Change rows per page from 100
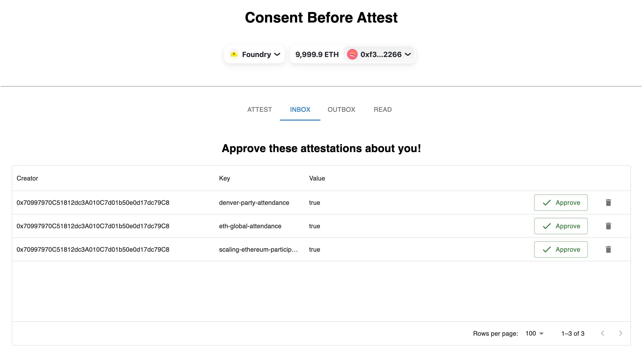 (x=534, y=333)
